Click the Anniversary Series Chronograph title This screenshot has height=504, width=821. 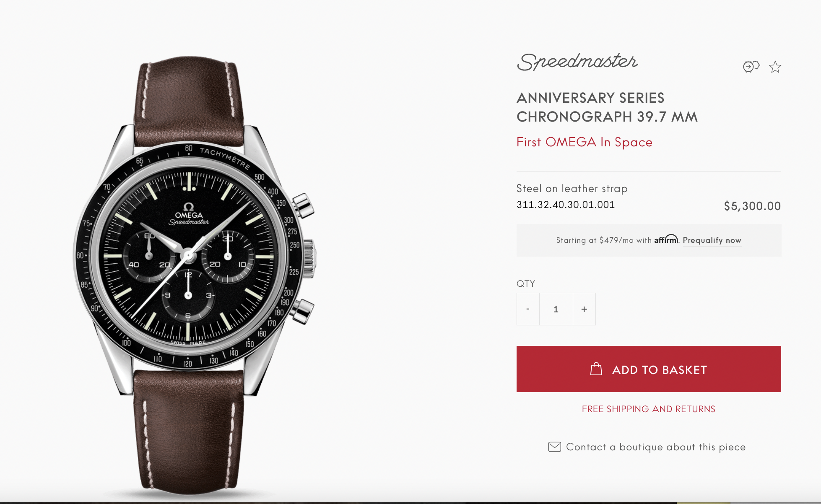607,107
